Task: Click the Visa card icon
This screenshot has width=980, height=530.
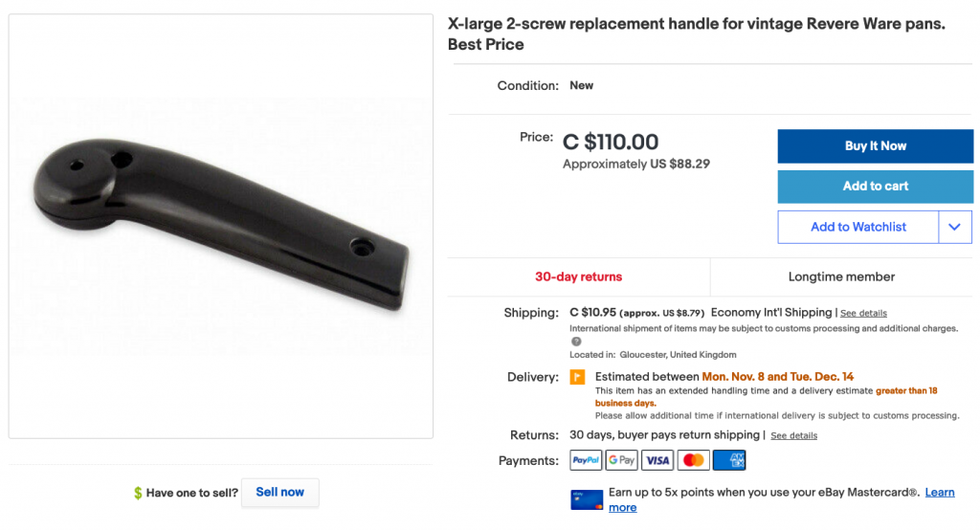Action: click(x=657, y=460)
